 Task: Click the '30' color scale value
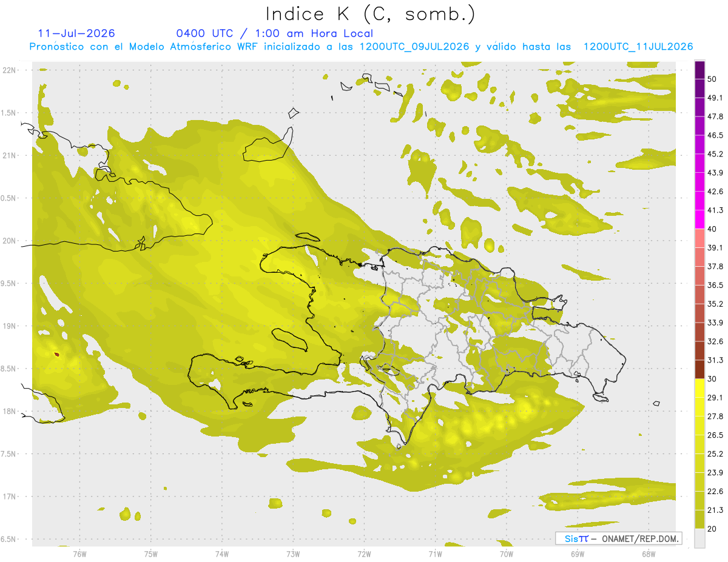point(712,379)
